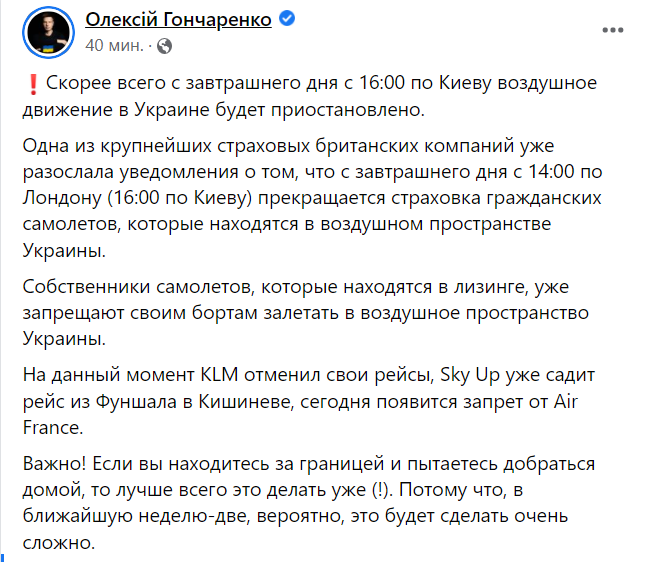
Task: Click the word Лондону in the post
Action: coord(62,198)
